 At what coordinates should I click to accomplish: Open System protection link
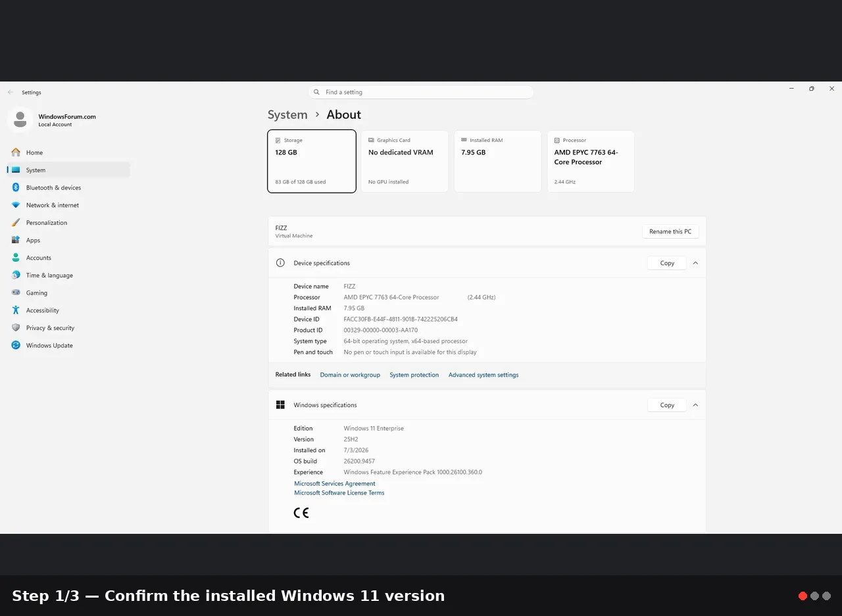coord(414,375)
